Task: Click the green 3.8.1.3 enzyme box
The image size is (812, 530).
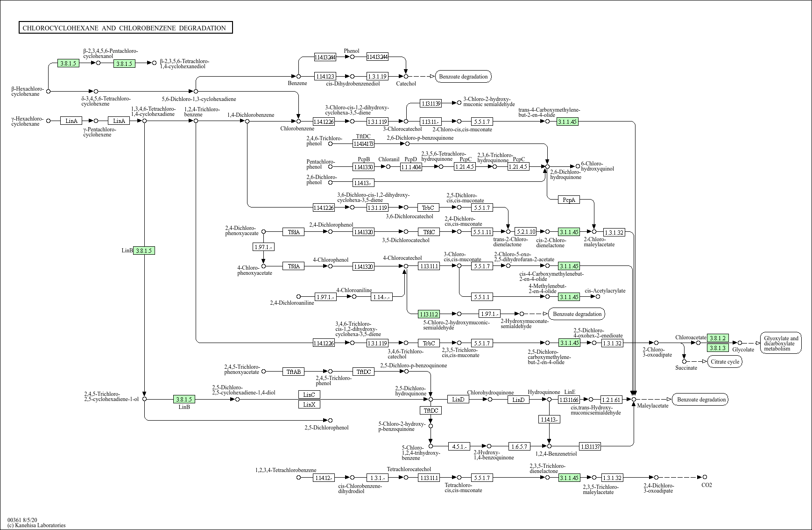Action: tap(717, 348)
